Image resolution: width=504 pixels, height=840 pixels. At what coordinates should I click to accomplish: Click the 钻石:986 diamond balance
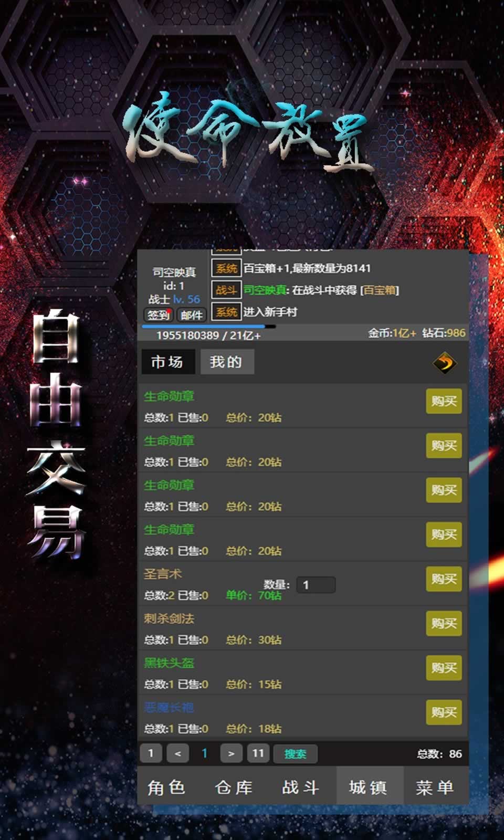click(444, 332)
